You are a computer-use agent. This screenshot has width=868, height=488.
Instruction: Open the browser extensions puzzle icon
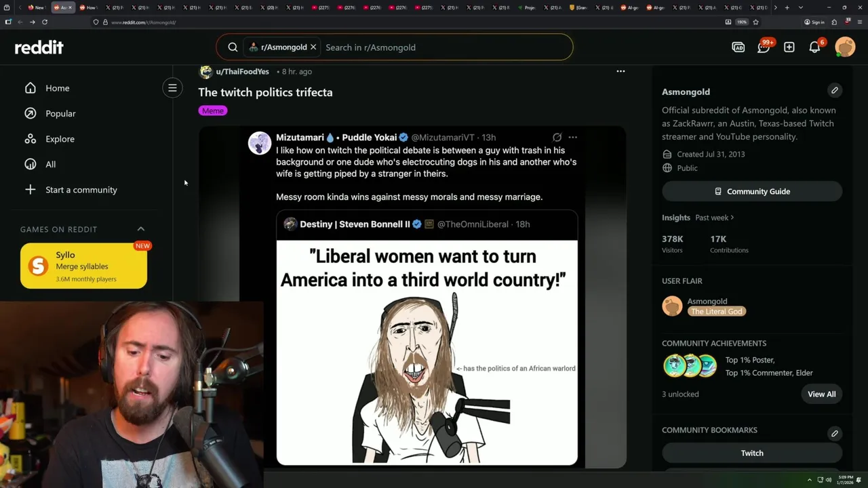(x=835, y=22)
